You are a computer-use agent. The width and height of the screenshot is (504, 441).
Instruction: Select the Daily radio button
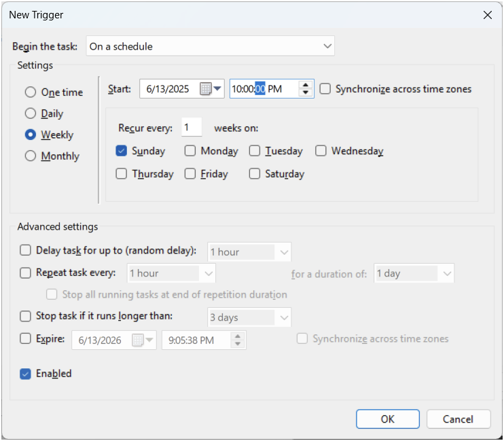(x=31, y=113)
